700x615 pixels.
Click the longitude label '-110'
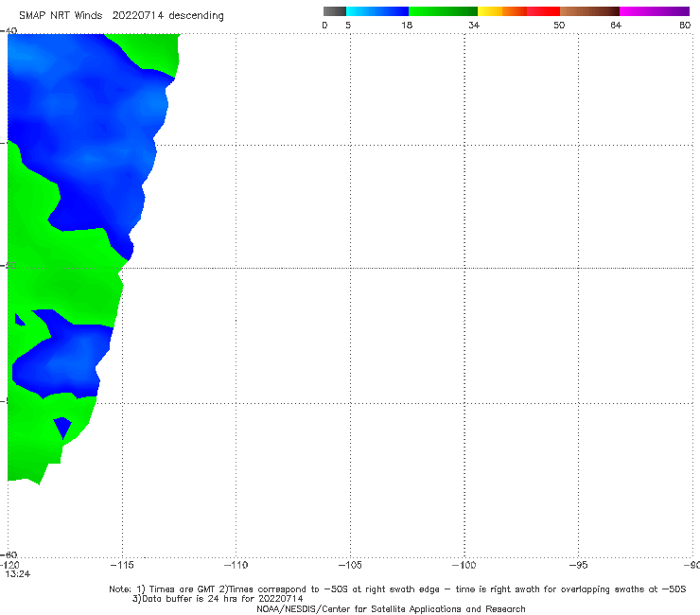[236, 565]
